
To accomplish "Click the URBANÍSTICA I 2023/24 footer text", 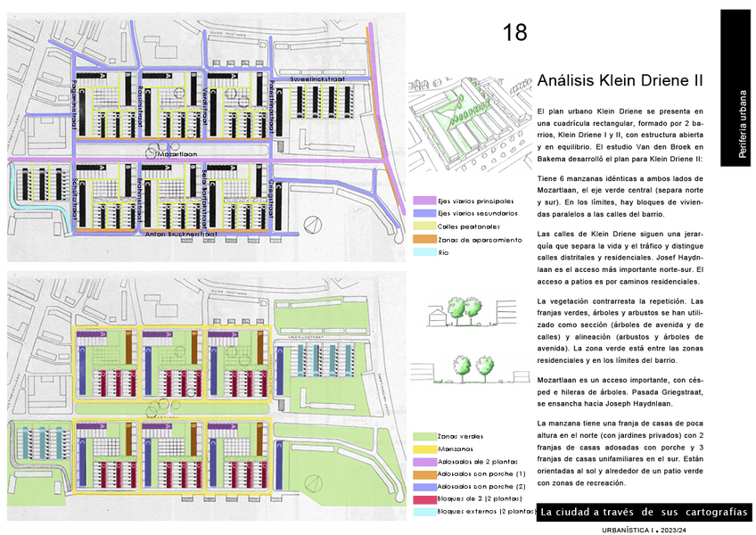I will [x=644, y=530].
